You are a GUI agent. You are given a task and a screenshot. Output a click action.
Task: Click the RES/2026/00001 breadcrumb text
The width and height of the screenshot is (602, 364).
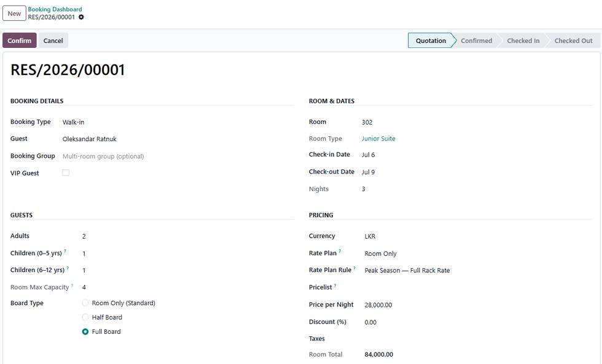tap(52, 17)
